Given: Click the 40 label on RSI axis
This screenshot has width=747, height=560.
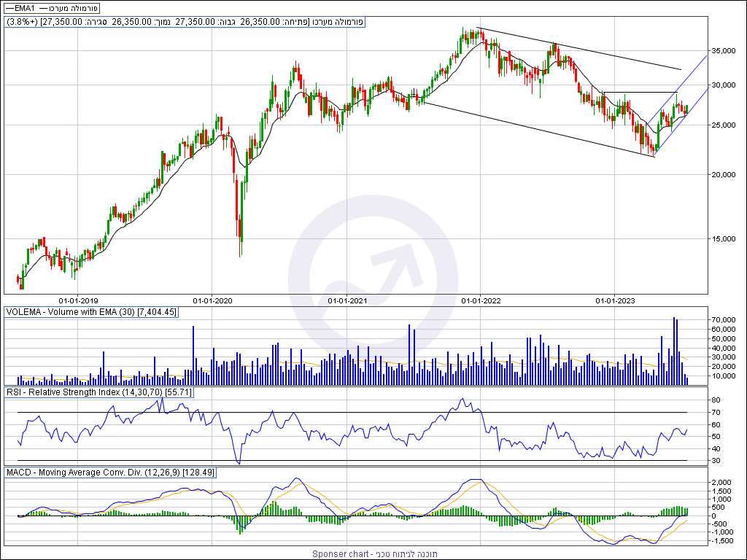Looking at the screenshot, I should 716,449.
